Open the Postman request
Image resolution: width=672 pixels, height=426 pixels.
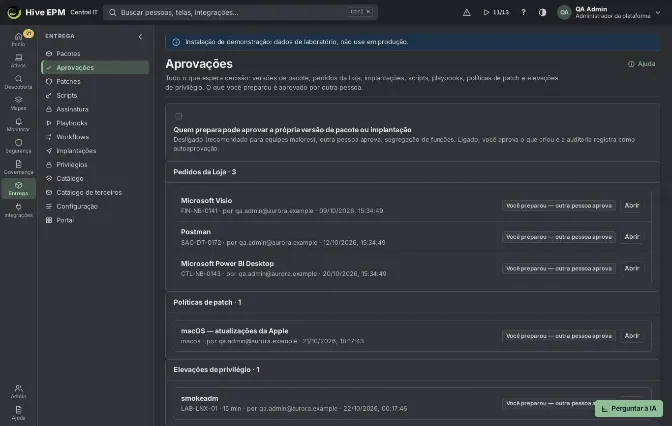pyautogui.click(x=632, y=237)
